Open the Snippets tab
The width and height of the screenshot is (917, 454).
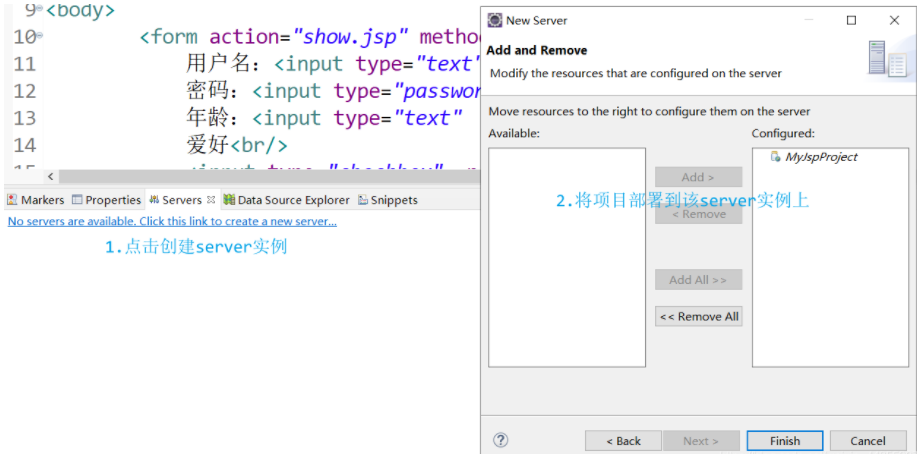click(394, 200)
